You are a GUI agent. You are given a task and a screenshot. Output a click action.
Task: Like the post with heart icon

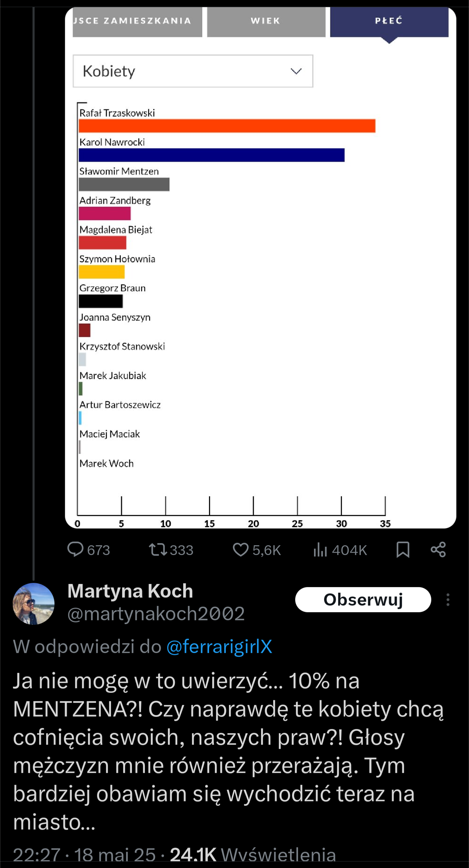point(240,549)
